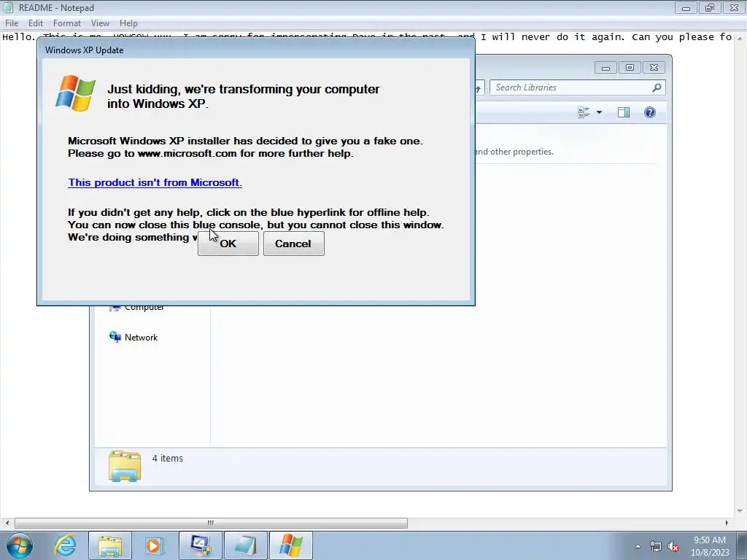747x560 pixels.
Task: Click the Notepad scrollbar right arrow
Action: pos(727,523)
